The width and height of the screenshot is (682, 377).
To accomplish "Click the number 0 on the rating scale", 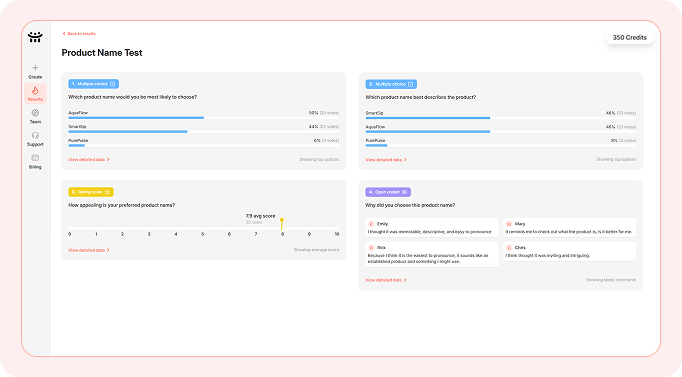I will click(70, 234).
